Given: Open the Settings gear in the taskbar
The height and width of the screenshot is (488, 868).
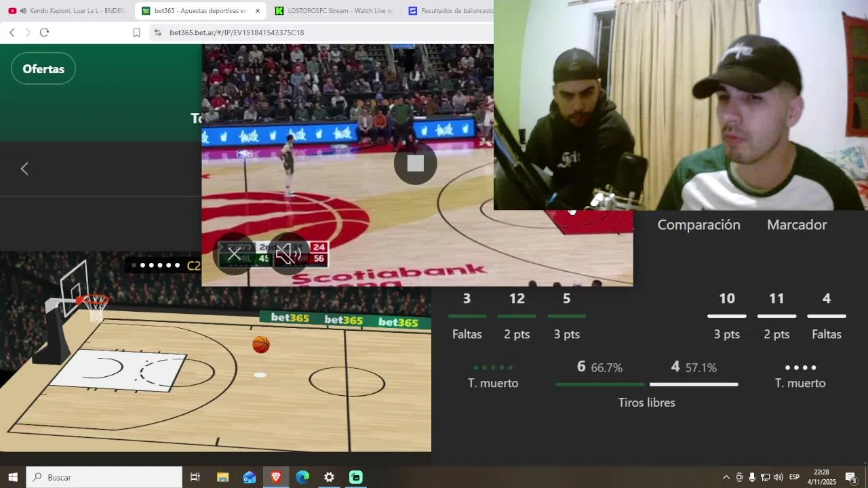Looking at the screenshot, I should click(x=329, y=477).
